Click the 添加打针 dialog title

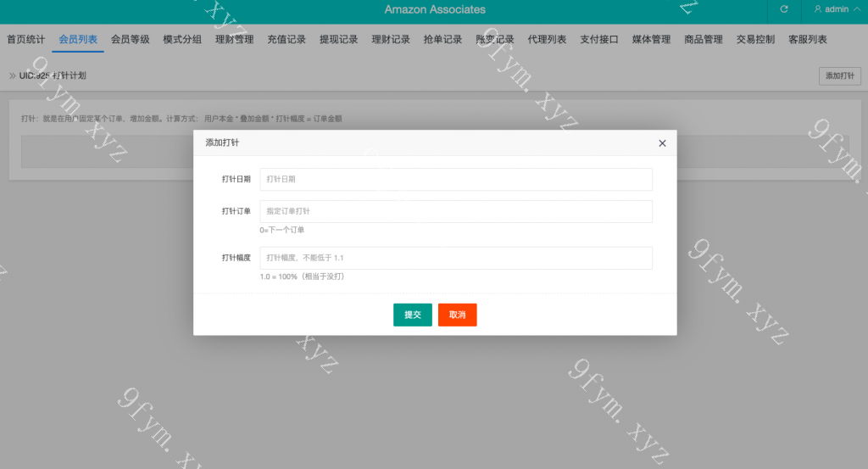222,142
